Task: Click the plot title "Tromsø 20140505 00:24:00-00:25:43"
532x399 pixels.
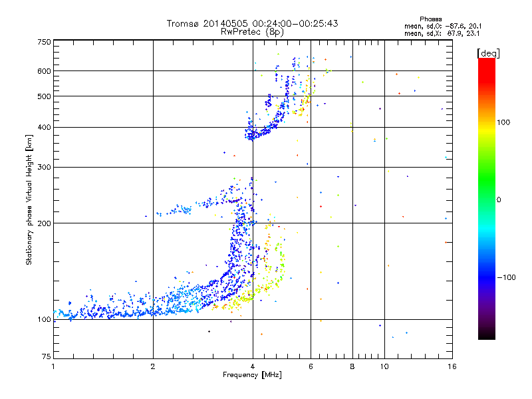Action: tap(252, 23)
